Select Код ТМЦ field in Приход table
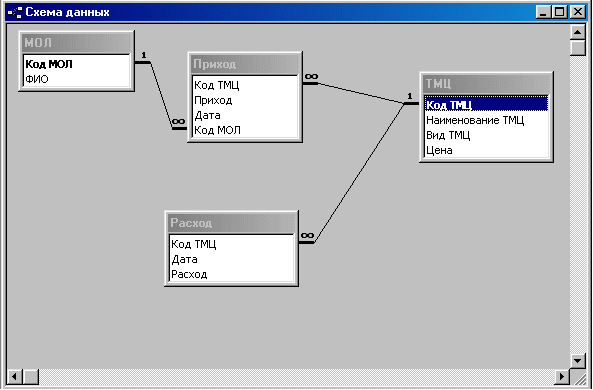593x390 pixels. coord(245,85)
